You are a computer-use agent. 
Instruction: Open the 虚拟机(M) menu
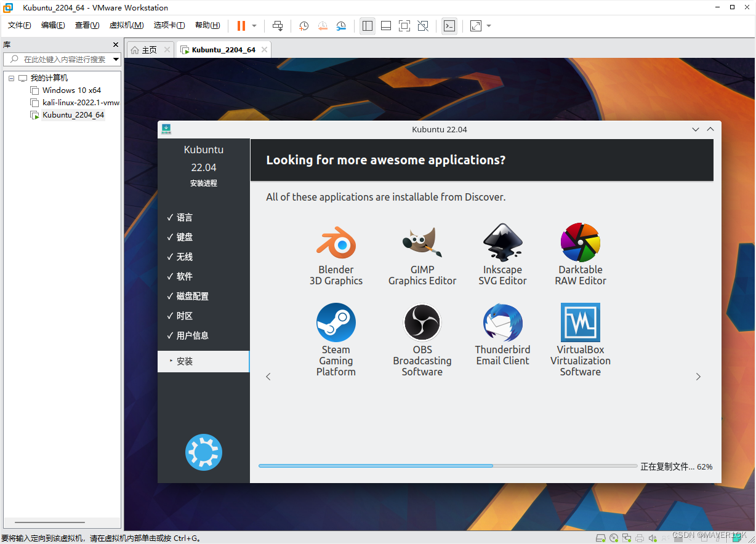tap(126, 25)
